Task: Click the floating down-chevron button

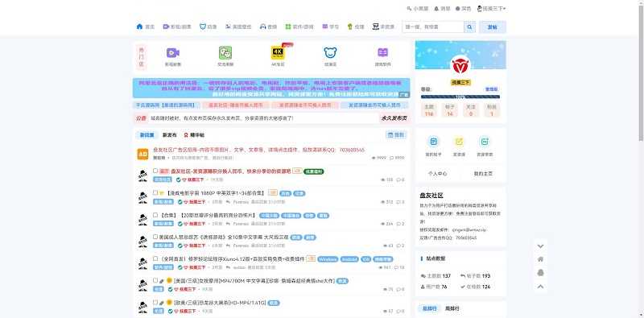Action: 540,246
